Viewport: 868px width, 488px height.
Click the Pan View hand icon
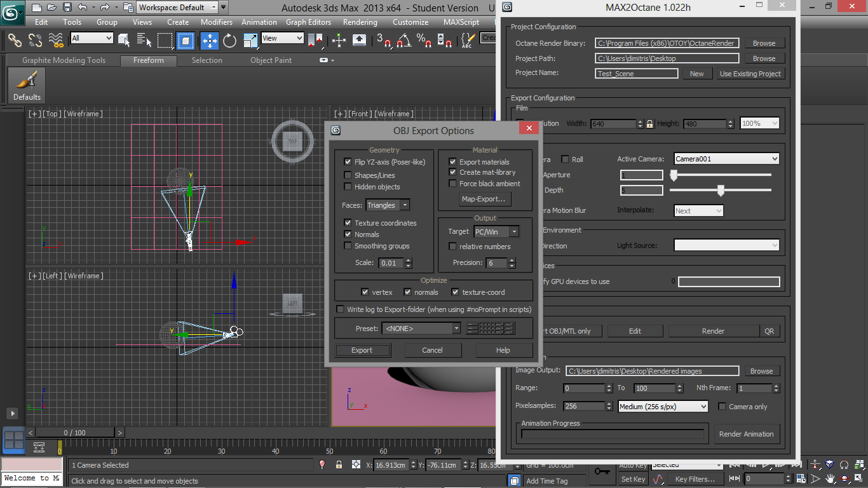pyautogui.click(x=830, y=478)
